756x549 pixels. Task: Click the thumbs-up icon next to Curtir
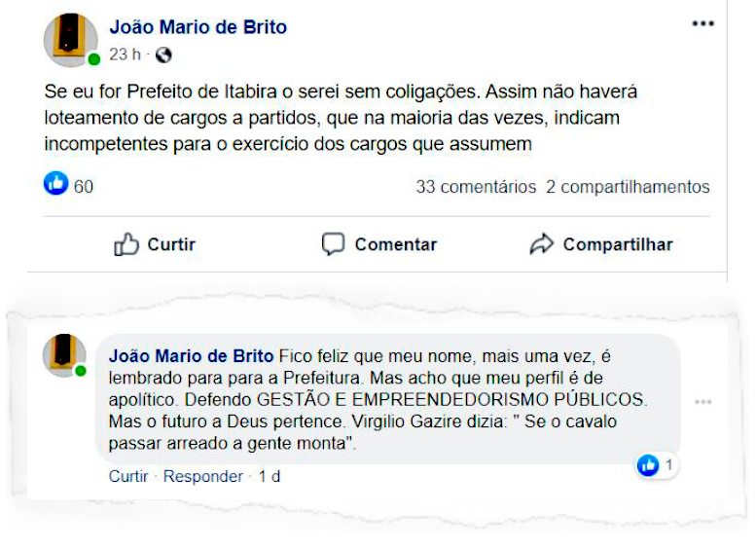coord(126,244)
